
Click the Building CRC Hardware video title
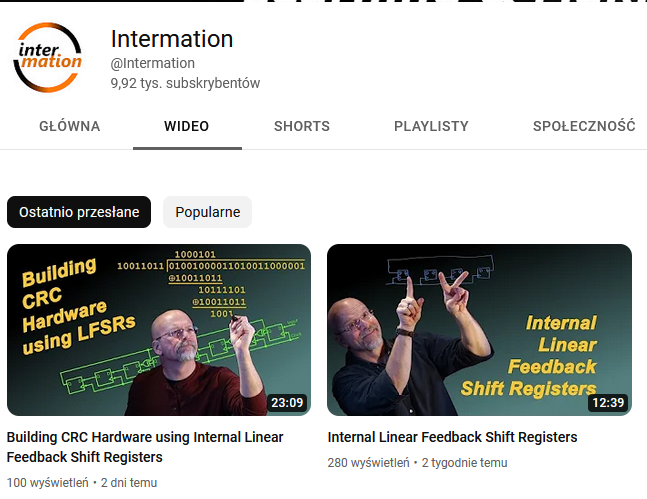[x=145, y=447]
